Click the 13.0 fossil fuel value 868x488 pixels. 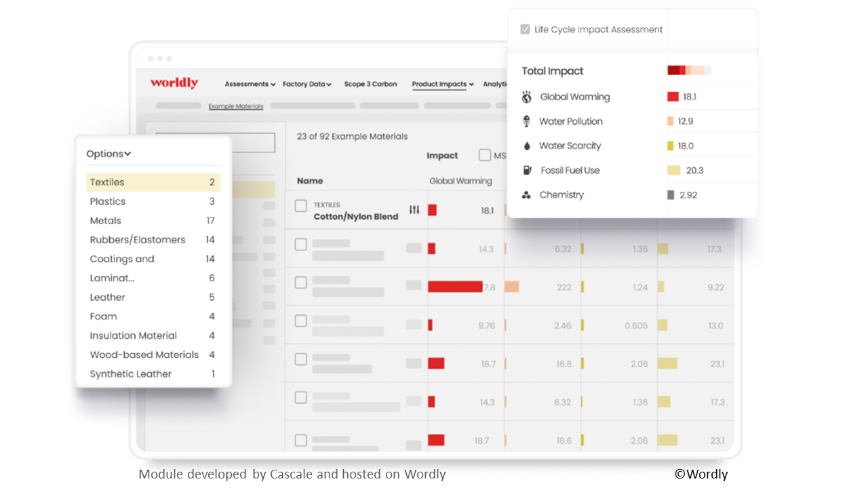[x=715, y=326]
